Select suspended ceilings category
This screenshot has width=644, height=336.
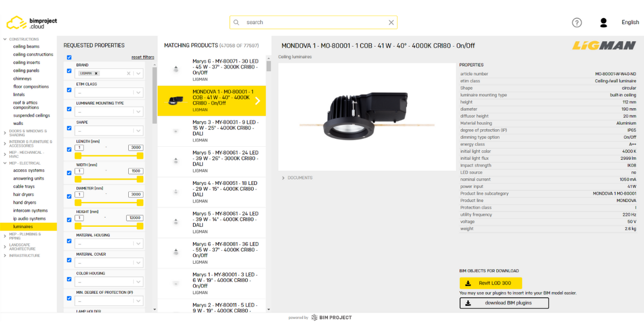(x=32, y=115)
